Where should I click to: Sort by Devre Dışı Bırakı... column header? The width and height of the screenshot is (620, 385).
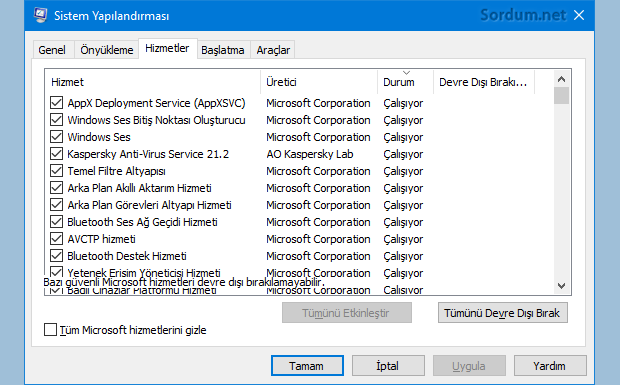pyautogui.click(x=484, y=82)
